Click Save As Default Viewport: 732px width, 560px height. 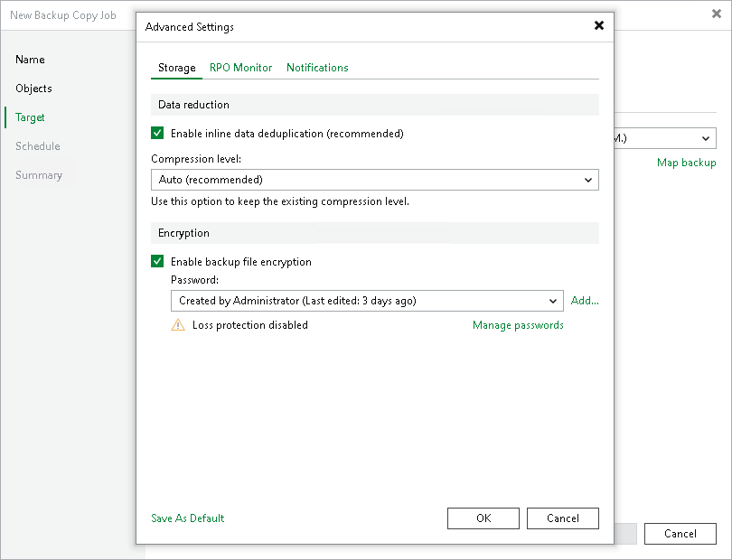tap(187, 518)
